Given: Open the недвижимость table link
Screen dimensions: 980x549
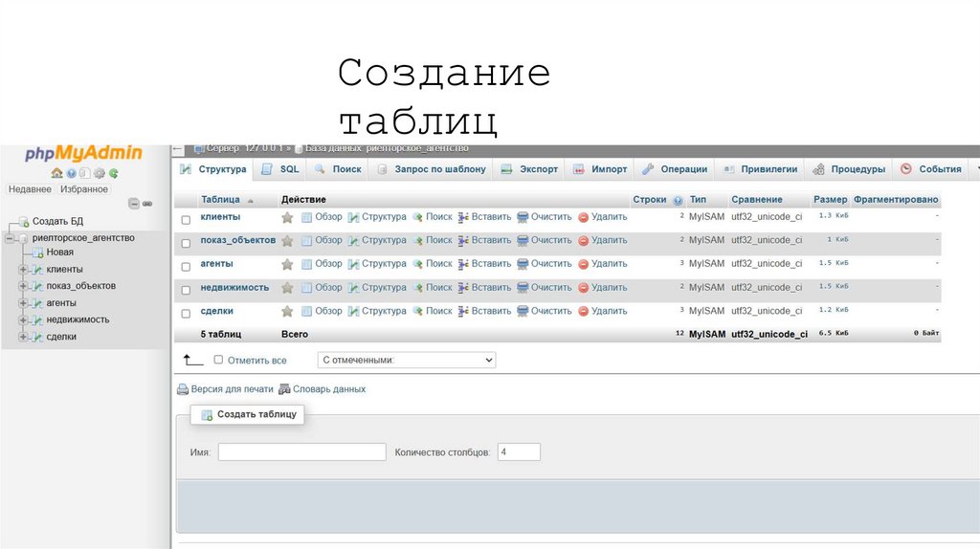Looking at the screenshot, I should tap(234, 287).
